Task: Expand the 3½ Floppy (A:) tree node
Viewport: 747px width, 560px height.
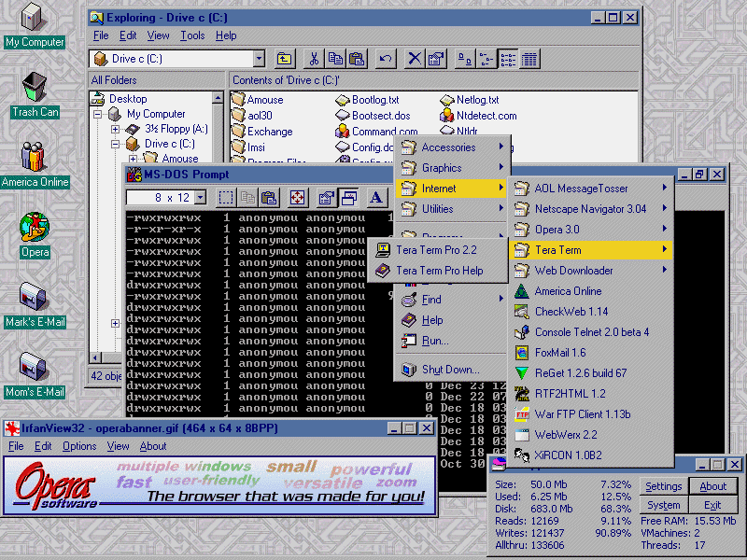Action: [x=115, y=129]
